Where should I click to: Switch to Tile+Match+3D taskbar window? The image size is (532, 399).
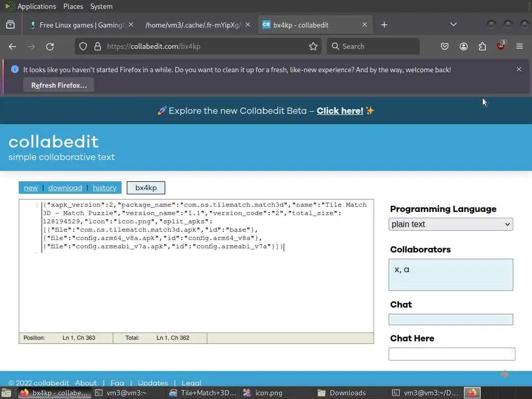pos(203,393)
